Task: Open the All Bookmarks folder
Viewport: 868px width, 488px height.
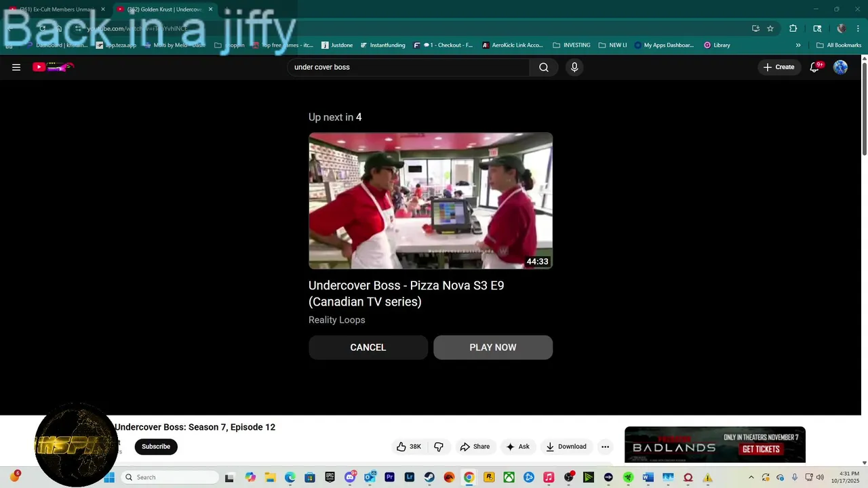Action: 839,45
